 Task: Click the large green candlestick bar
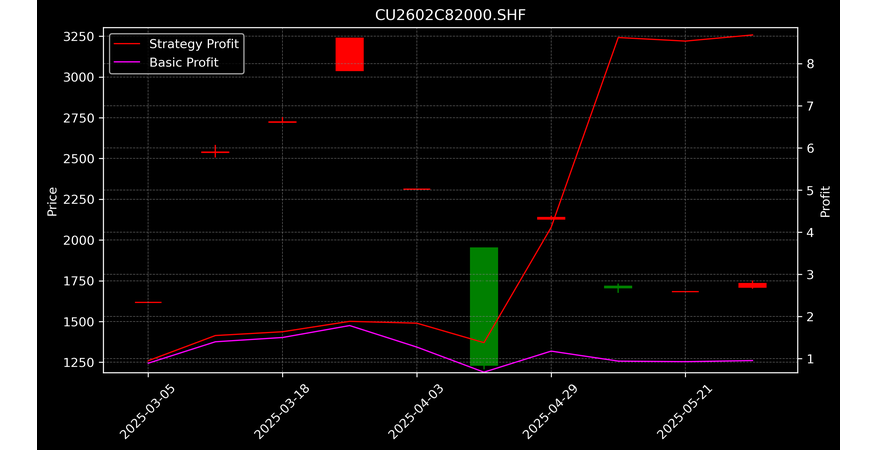(484, 306)
